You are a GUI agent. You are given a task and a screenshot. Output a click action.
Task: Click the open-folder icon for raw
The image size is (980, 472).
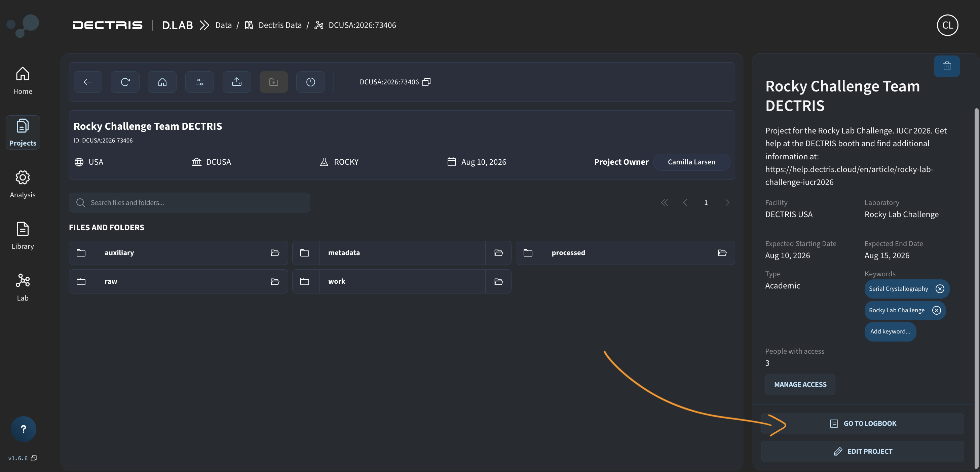coord(275,281)
